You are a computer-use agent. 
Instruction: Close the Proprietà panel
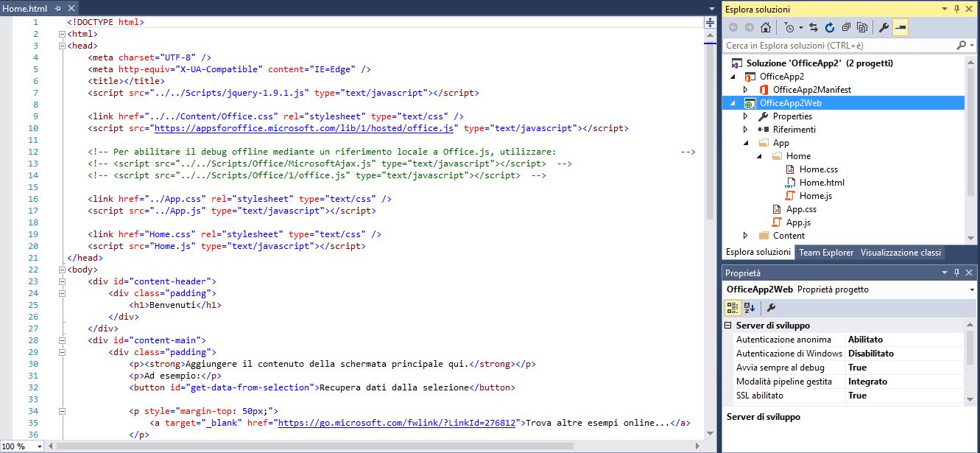(970, 273)
